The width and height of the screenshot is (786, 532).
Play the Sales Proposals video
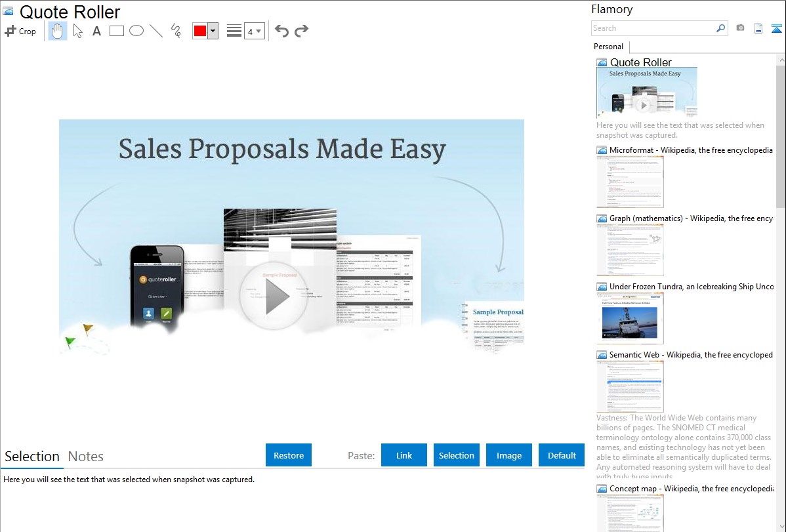[273, 296]
